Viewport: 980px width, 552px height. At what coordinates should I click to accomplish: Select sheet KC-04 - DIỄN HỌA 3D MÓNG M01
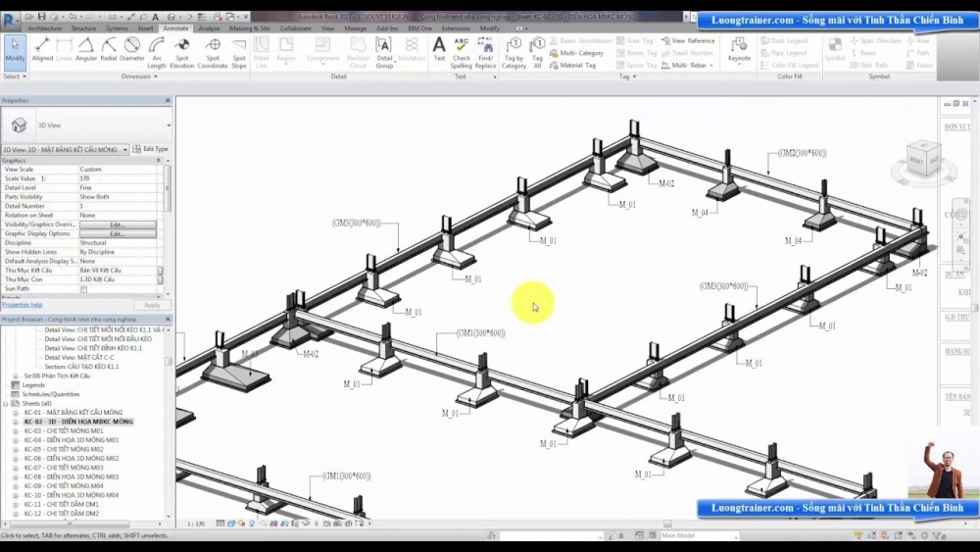click(x=72, y=440)
